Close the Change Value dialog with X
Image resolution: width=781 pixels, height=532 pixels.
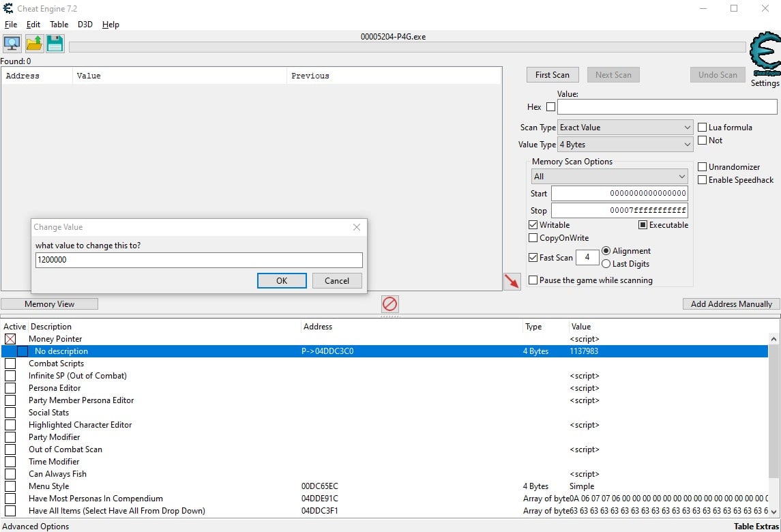pyautogui.click(x=357, y=227)
